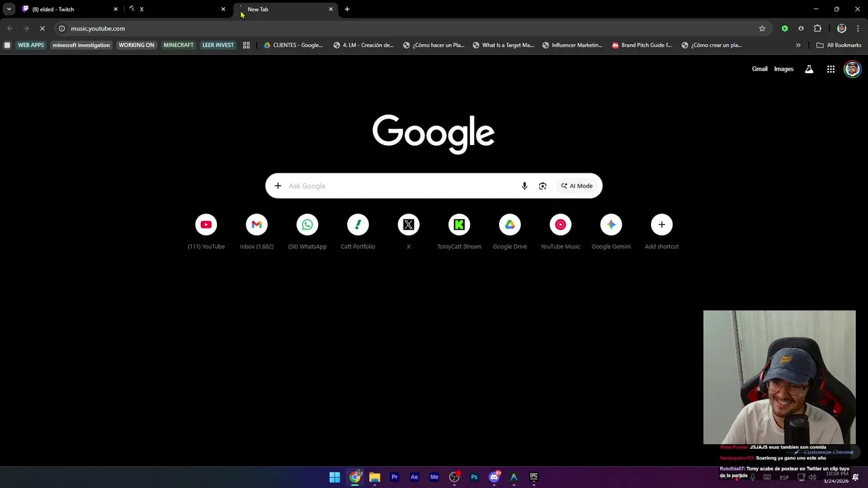Viewport: 868px width, 488px height.
Task: Open the tab search dropdown arrow
Action: pyautogui.click(x=9, y=9)
